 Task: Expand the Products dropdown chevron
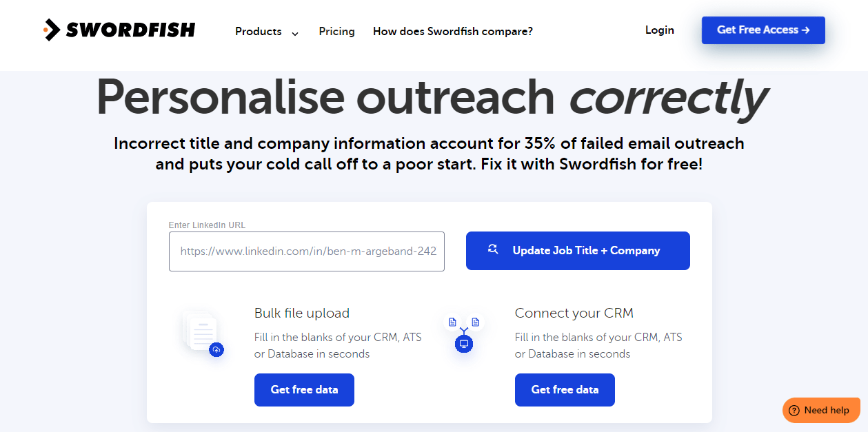(295, 32)
